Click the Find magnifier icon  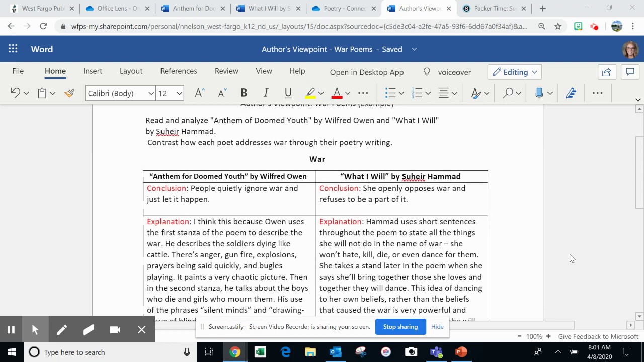point(508,93)
